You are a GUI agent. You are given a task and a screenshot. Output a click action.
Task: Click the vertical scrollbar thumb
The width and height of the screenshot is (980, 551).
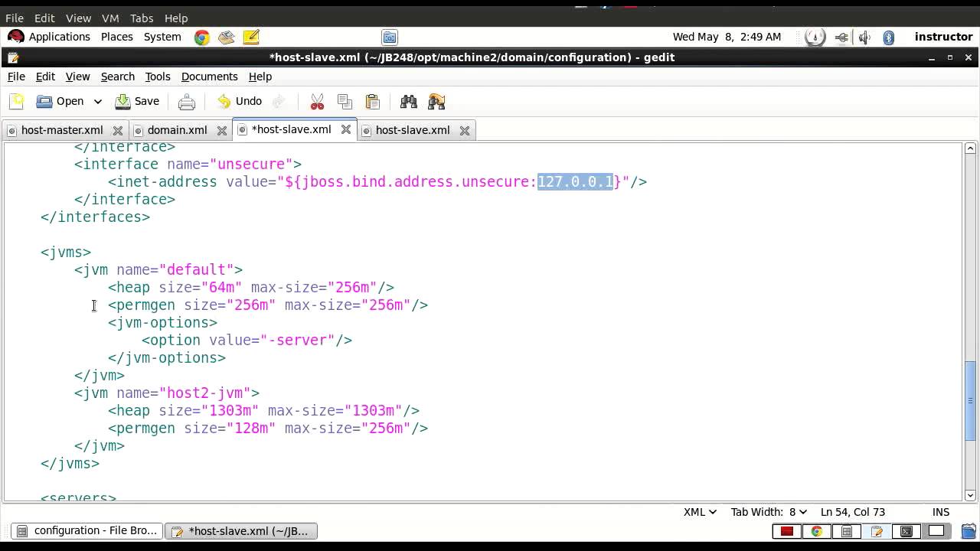[x=970, y=400]
